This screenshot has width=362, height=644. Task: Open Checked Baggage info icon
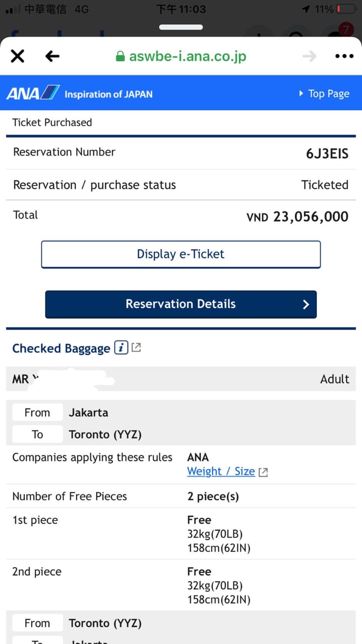point(121,348)
